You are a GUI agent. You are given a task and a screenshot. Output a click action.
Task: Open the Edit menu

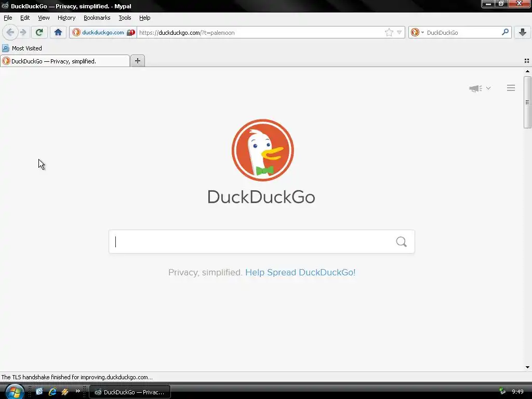25,18
